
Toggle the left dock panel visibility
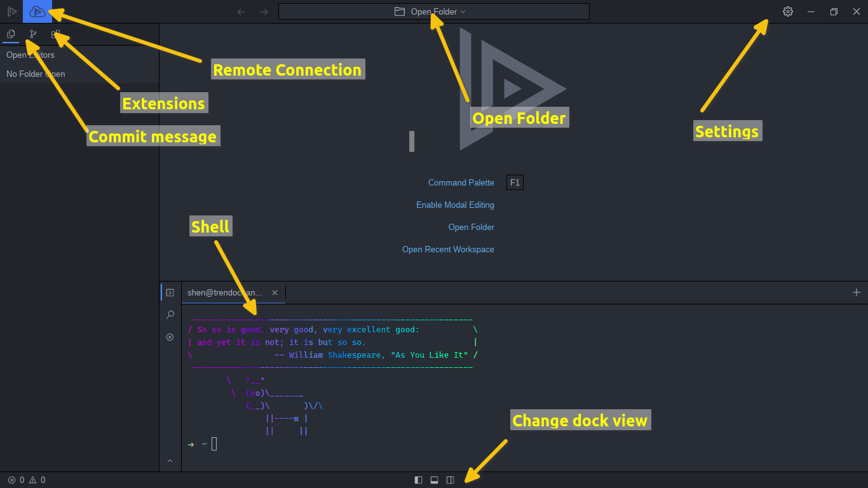[x=418, y=480]
